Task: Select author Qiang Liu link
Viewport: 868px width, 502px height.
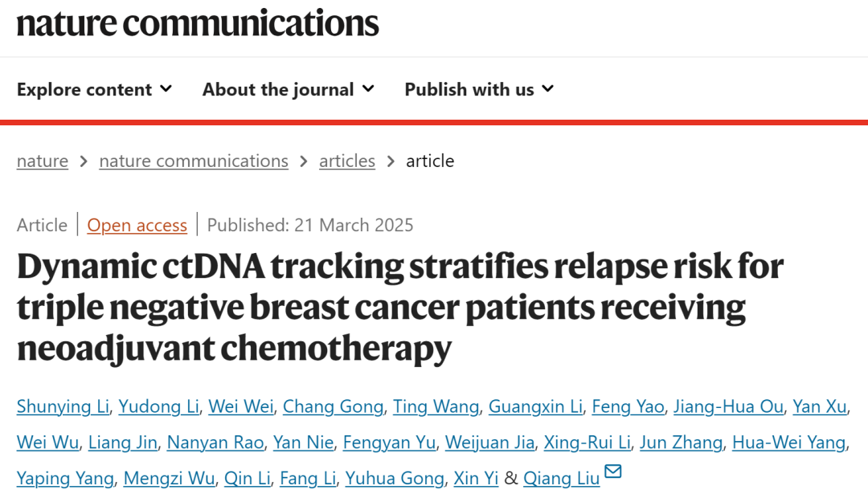Action: (562, 479)
